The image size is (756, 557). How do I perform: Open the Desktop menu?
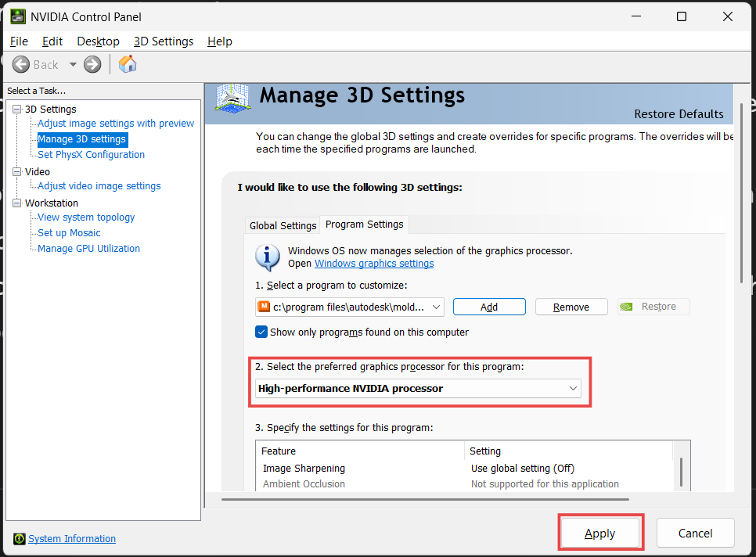click(98, 41)
